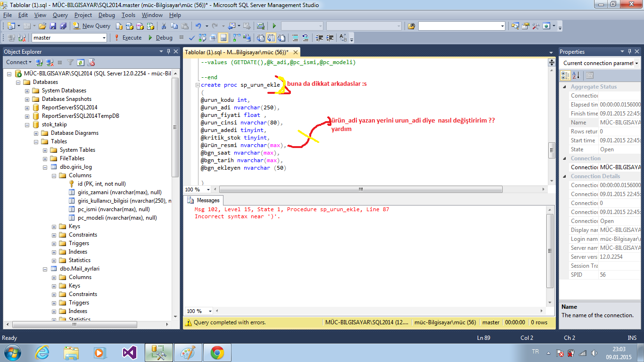Collapse the create proc code region

click(198, 85)
